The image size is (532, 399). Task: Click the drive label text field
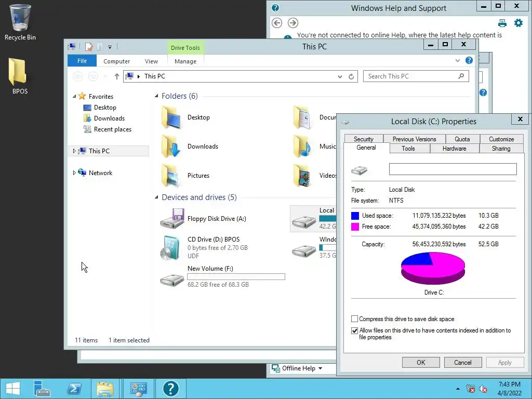pos(453,169)
